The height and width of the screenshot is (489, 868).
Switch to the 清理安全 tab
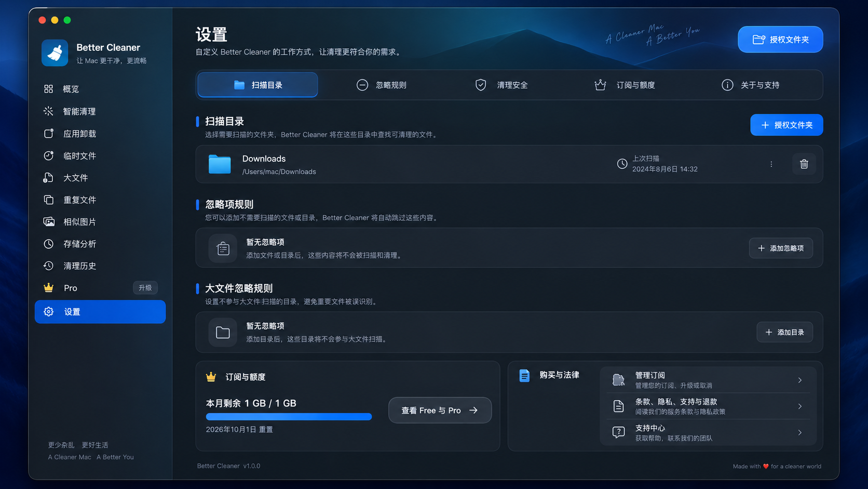pyautogui.click(x=501, y=85)
